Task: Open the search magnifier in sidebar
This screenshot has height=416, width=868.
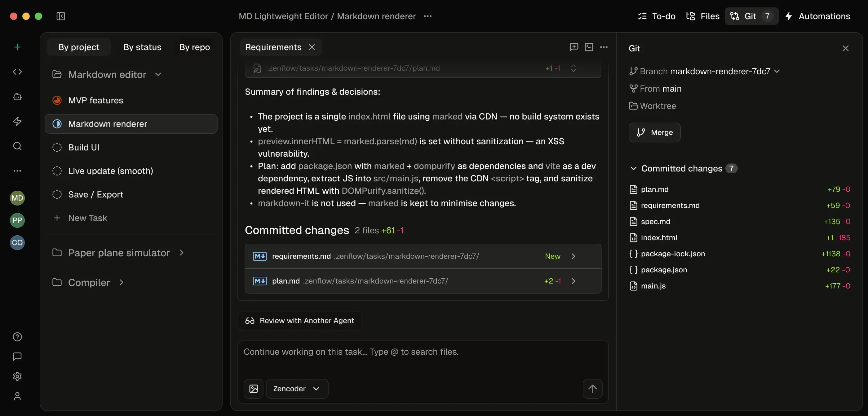Action: point(17,146)
